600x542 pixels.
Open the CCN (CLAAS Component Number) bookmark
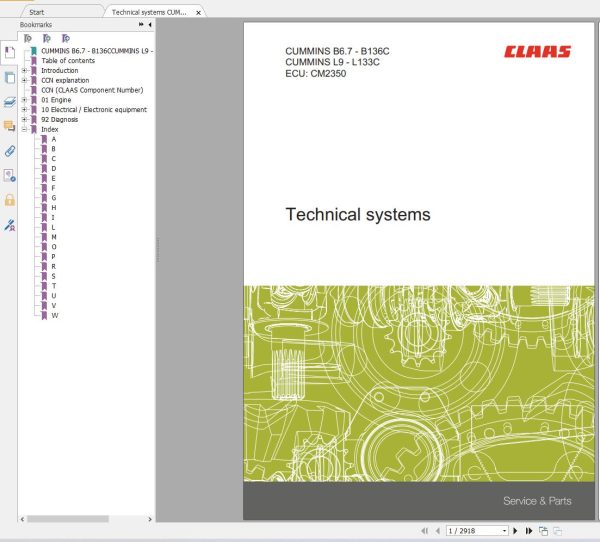tap(92, 90)
